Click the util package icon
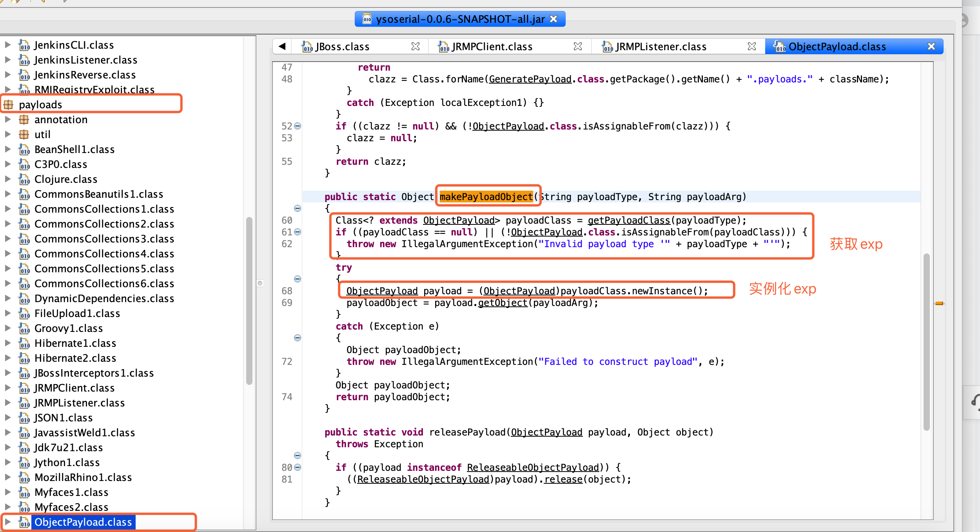Image resolution: width=980 pixels, height=532 pixels. point(24,134)
